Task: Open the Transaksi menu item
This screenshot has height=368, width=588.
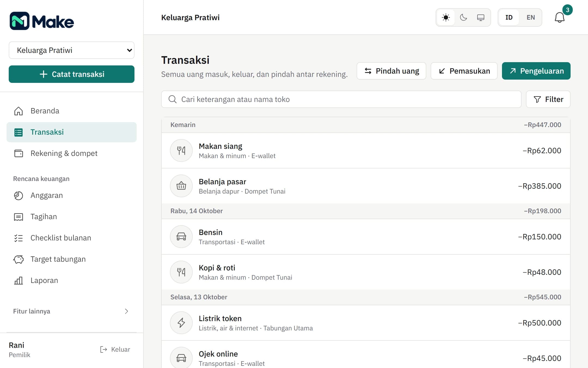Action: click(72, 132)
